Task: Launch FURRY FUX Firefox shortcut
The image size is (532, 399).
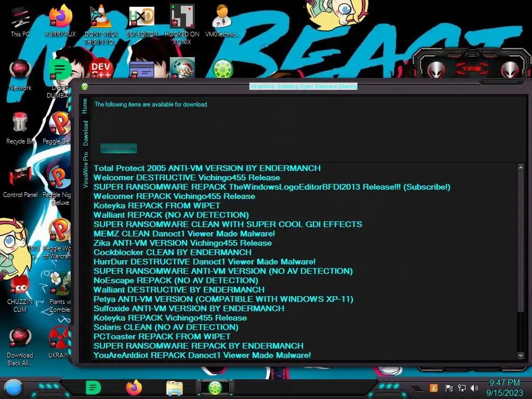Action: (x=61, y=21)
